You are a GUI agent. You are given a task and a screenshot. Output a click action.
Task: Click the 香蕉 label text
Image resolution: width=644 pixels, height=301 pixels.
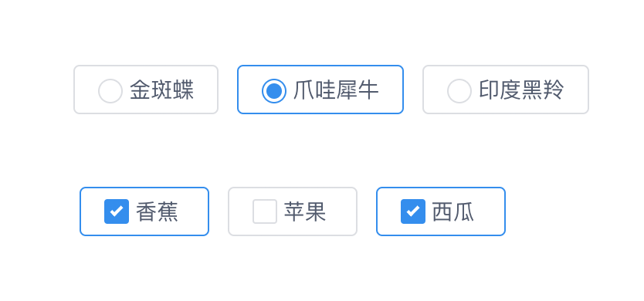[157, 212]
